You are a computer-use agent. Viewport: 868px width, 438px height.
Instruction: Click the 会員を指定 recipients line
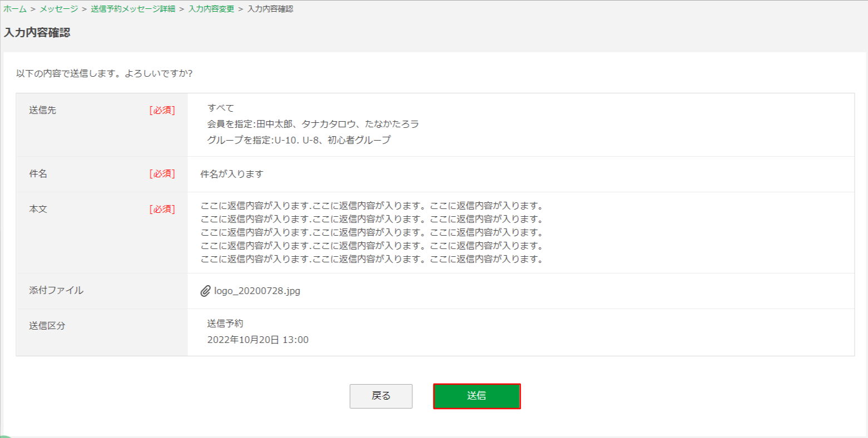(x=313, y=124)
